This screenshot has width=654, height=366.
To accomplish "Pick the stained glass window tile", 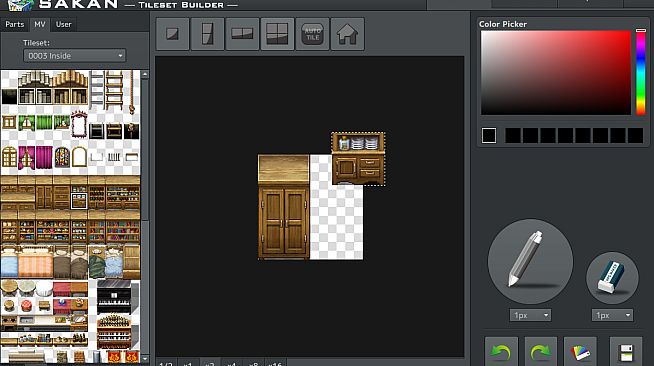I will click(x=62, y=158).
